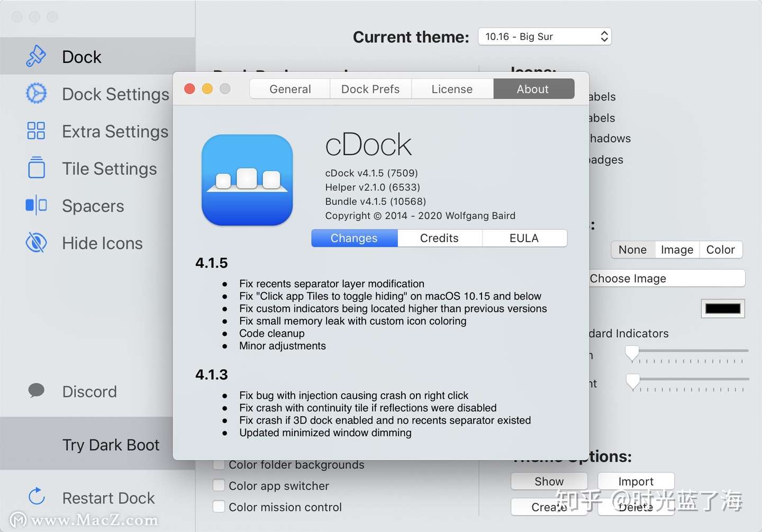Click the Dock Settings gear icon
762x532 pixels.
[36, 94]
